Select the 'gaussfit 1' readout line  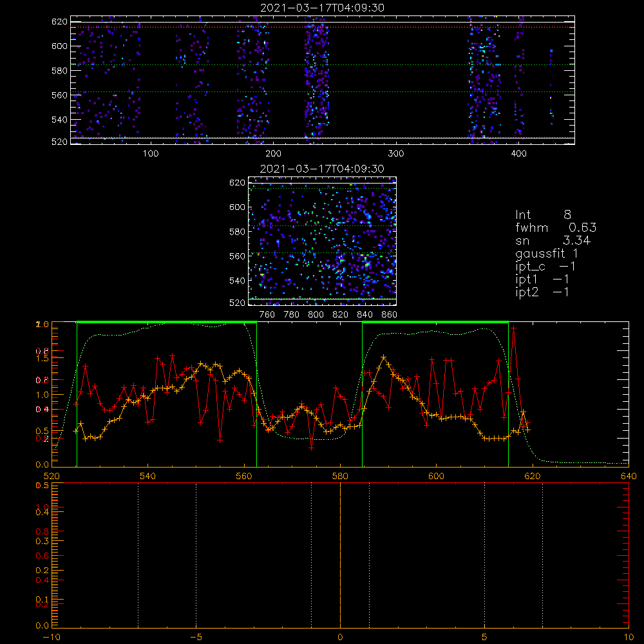click(547, 254)
